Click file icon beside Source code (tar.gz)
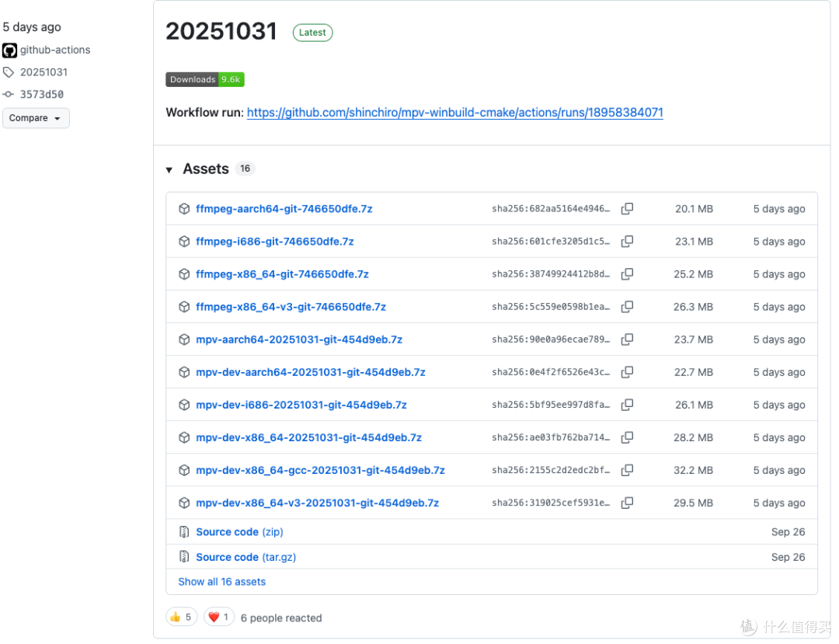Screen dimensions: 839x644 [184, 557]
